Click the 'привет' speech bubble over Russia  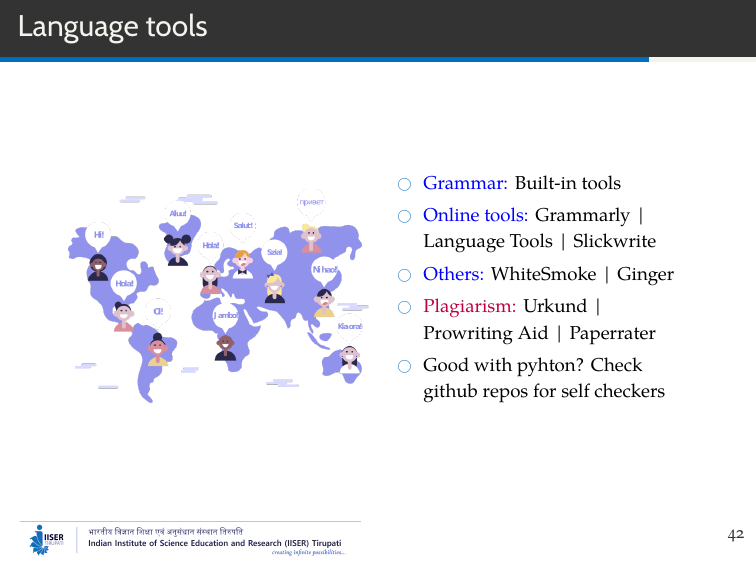tap(311, 202)
